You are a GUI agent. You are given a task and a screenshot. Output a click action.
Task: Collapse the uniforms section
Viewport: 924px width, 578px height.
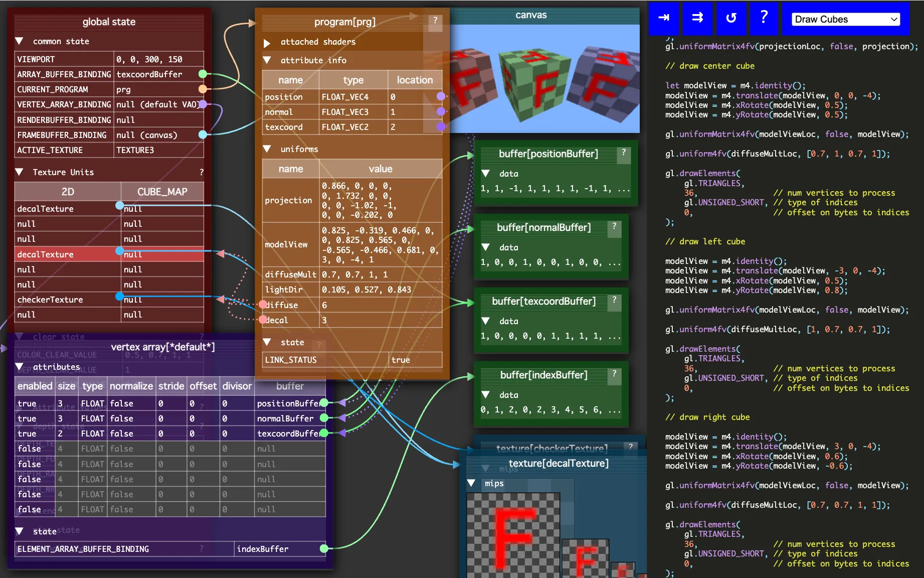tap(267, 149)
